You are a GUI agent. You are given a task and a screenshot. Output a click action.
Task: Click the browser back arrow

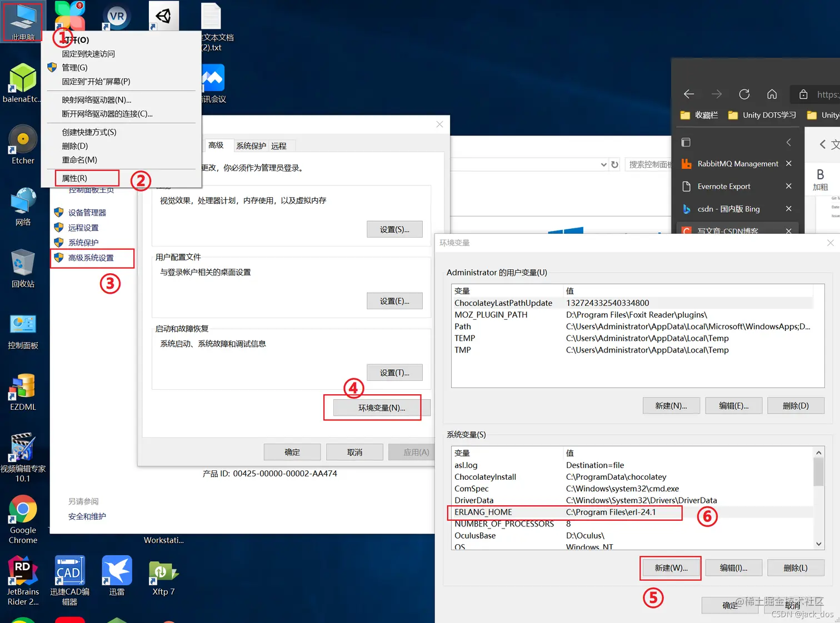(x=689, y=94)
